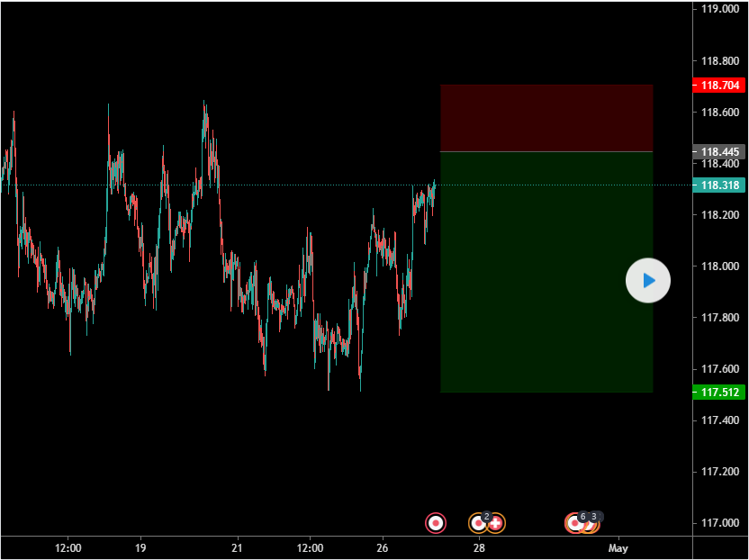Click the green 117.512 target price label

tap(719, 393)
